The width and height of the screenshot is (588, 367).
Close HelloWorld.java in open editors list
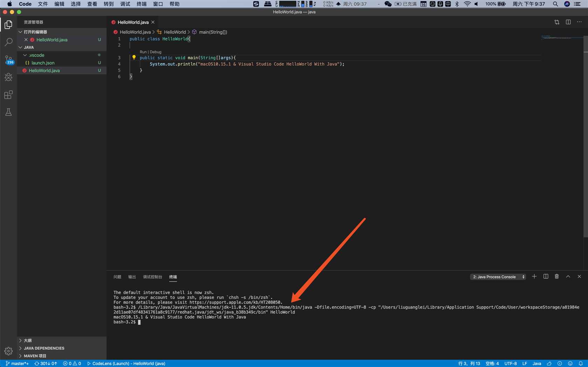26,40
